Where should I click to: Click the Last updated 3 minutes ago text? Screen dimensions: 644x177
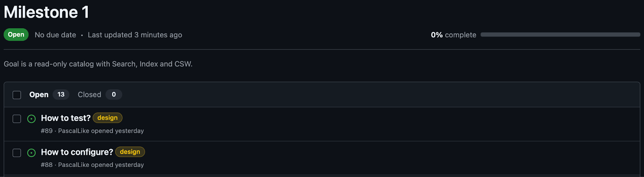[x=135, y=35]
